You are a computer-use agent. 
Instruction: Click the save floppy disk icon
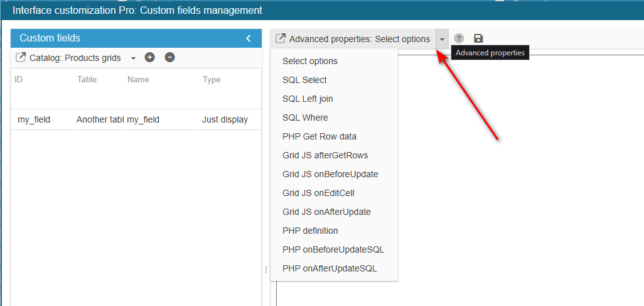[478, 39]
